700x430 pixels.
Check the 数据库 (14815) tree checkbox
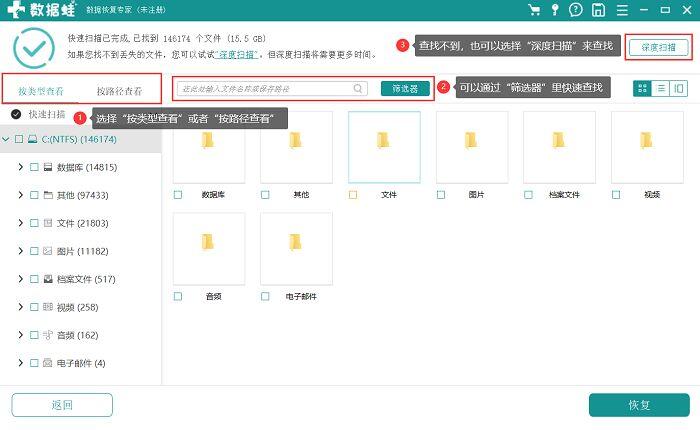[x=34, y=167]
